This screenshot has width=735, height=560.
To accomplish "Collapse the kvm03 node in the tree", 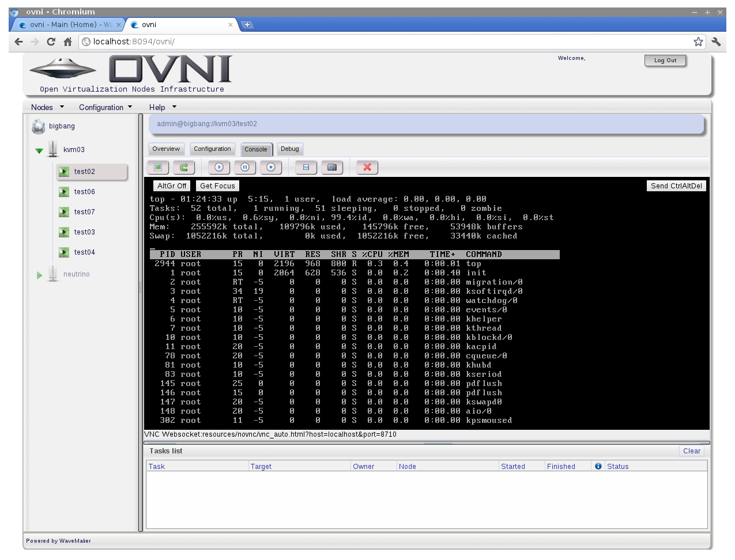I will click(39, 149).
